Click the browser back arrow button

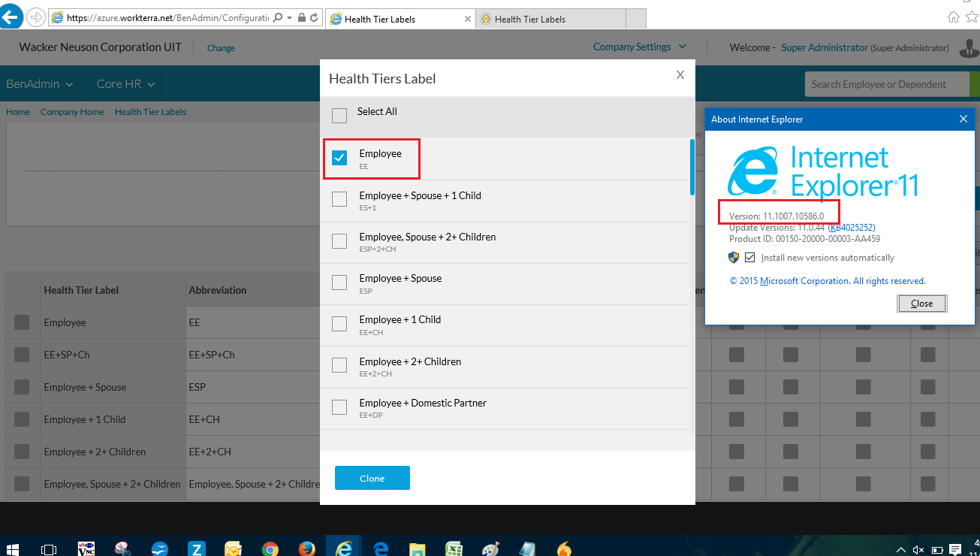[11, 17]
